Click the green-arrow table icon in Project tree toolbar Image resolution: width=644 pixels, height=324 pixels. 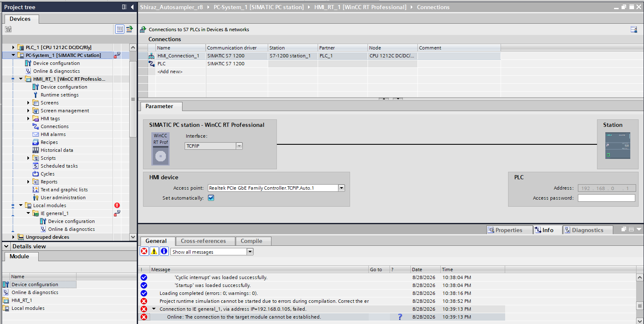129,29
